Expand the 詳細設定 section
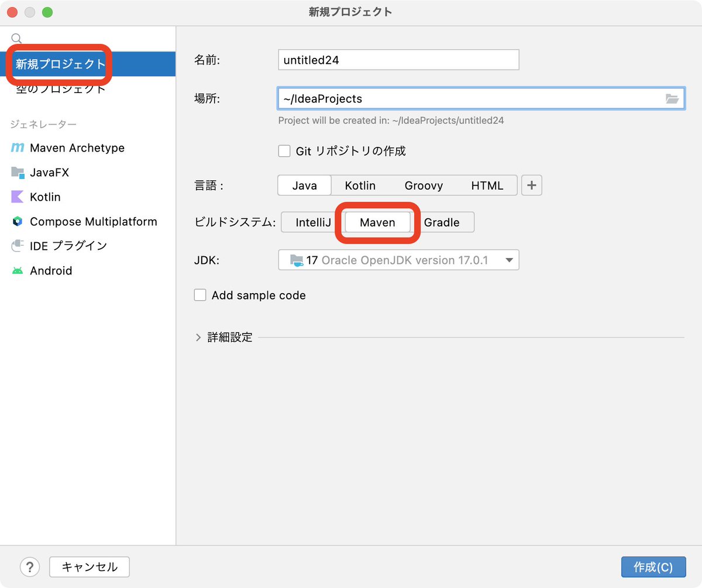702x588 pixels. coord(198,338)
